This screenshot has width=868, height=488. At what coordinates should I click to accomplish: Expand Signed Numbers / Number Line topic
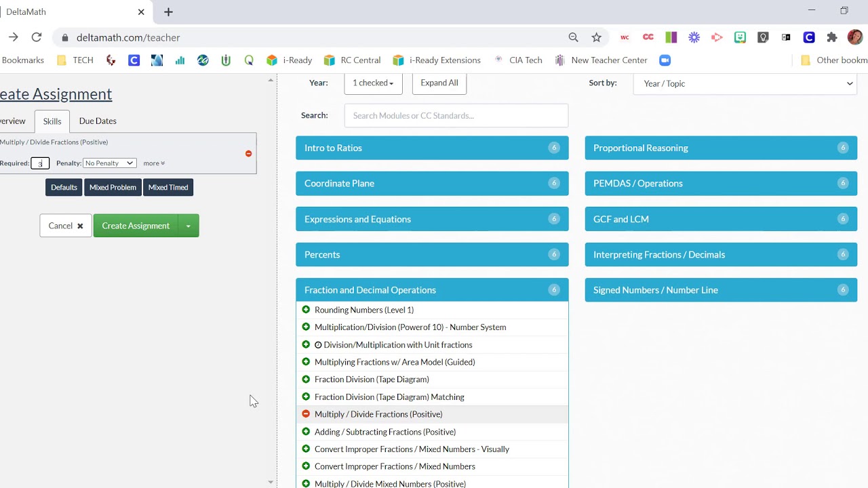[721, 290]
